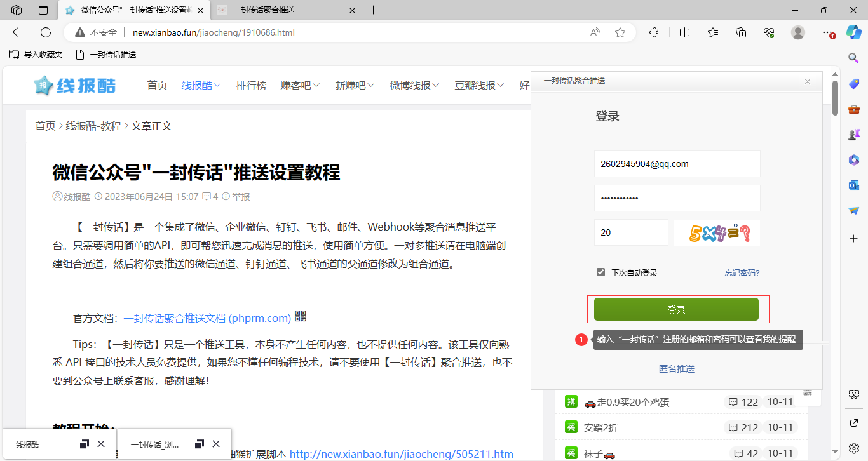This screenshot has height=461, width=868.
Task: Click the captcha answer field containing 20
Action: coord(631,232)
